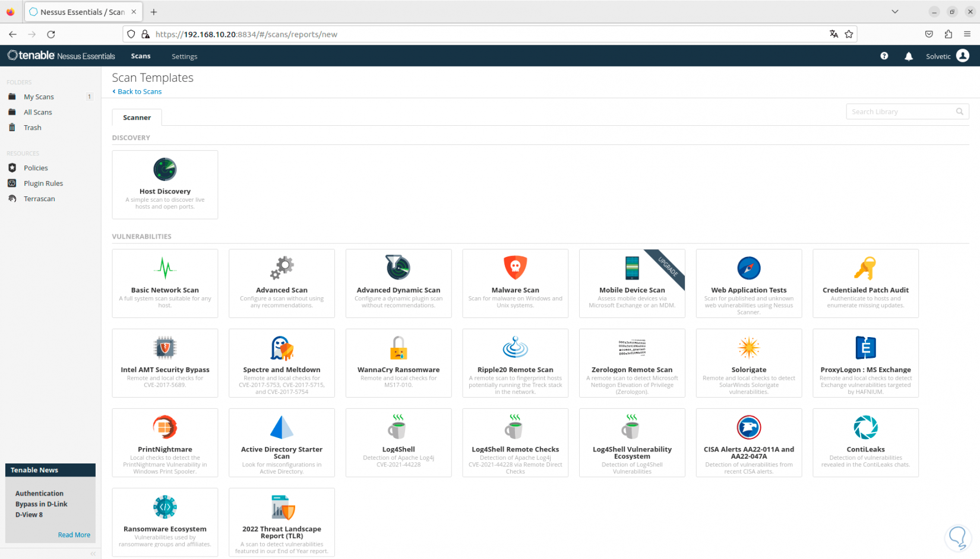Viewport: 980px width, 559px height.
Task: Open the 2022 Threat Landscape Report icon
Action: (x=283, y=507)
